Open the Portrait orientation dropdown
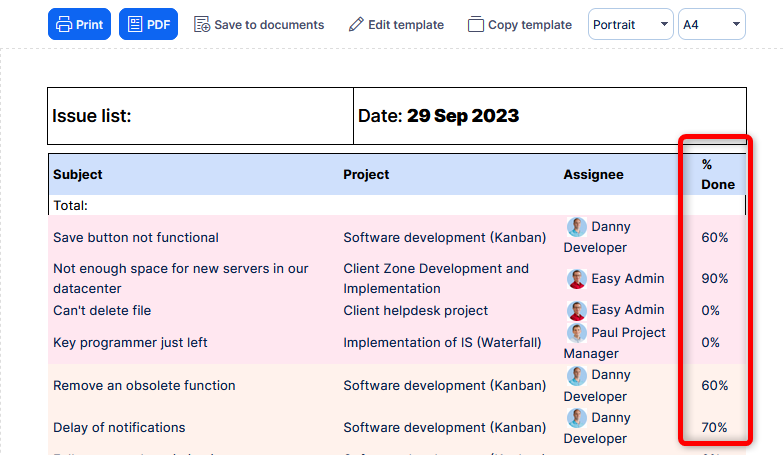 (630, 24)
